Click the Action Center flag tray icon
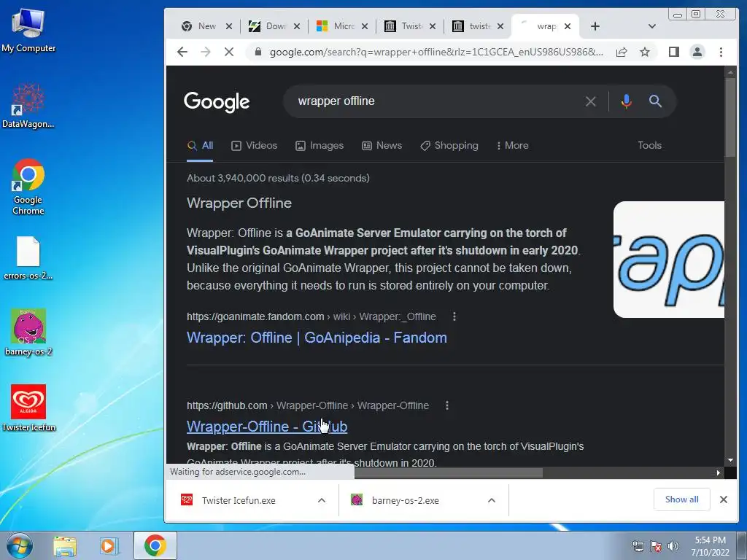This screenshot has height=560, width=747. pos(656,546)
